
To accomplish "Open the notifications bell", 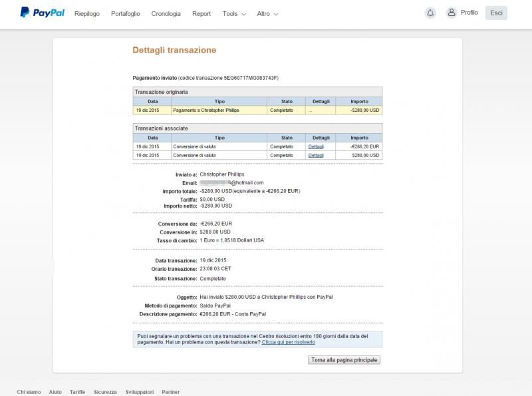I will click(x=430, y=13).
